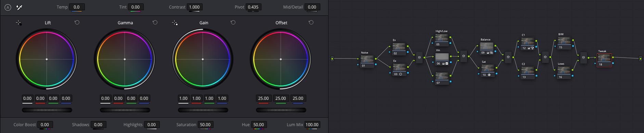
Task: Click the Saturation value field
Action: pos(205,125)
